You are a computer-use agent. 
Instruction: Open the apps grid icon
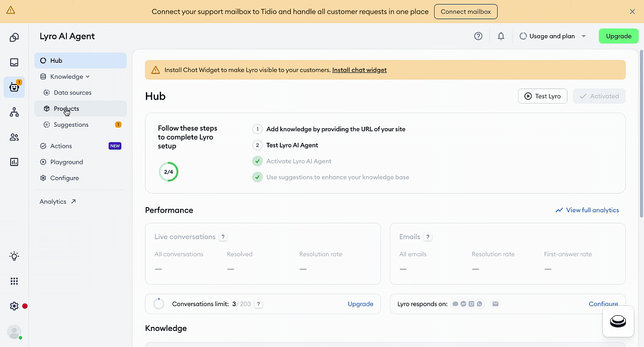[x=14, y=281]
